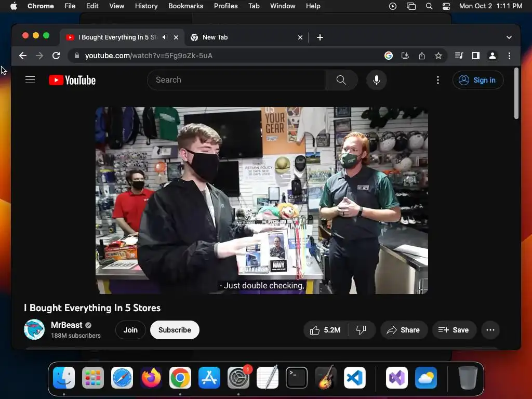The width and height of the screenshot is (532, 399).
Task: Save the video to a playlist
Action: point(454,330)
